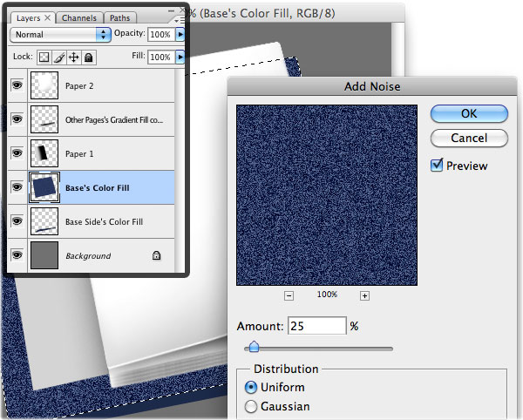
Task: Click the Fill value field
Action: tap(161, 57)
